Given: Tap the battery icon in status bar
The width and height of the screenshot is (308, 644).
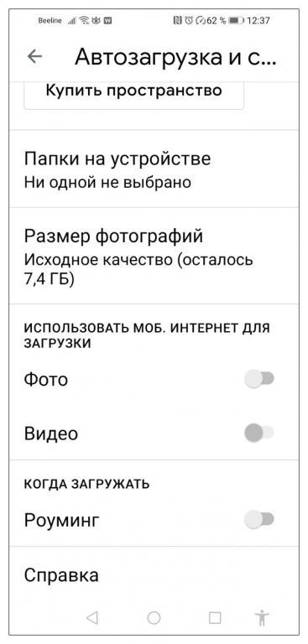Looking at the screenshot, I should click(x=236, y=20).
